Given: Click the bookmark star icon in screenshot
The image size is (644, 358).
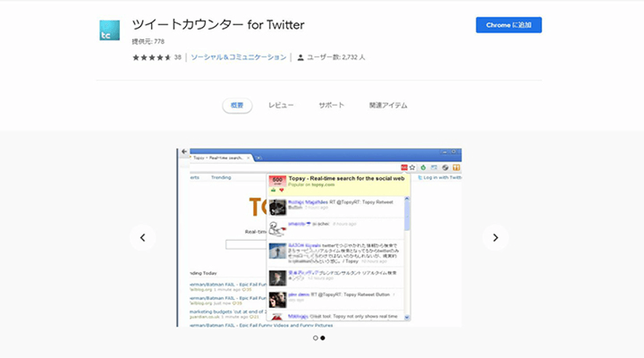Looking at the screenshot, I should click(412, 167).
